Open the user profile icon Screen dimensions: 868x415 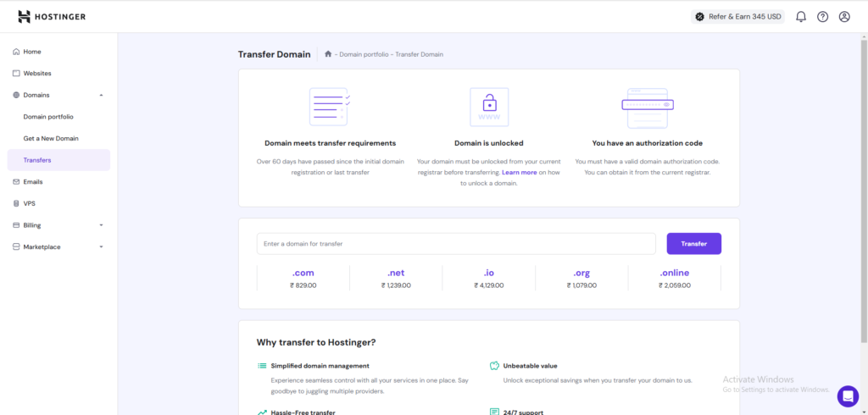pos(844,17)
